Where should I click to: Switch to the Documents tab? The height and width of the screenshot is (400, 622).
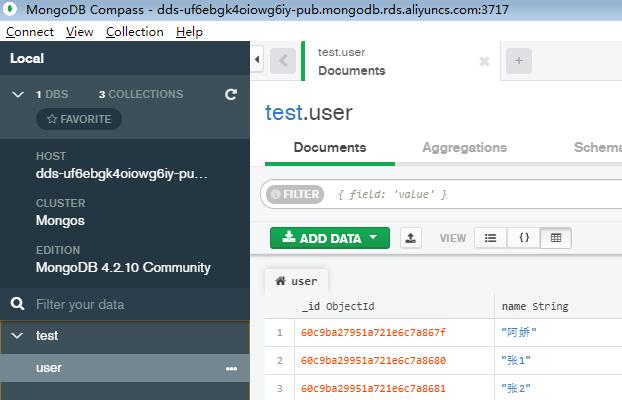click(330, 148)
